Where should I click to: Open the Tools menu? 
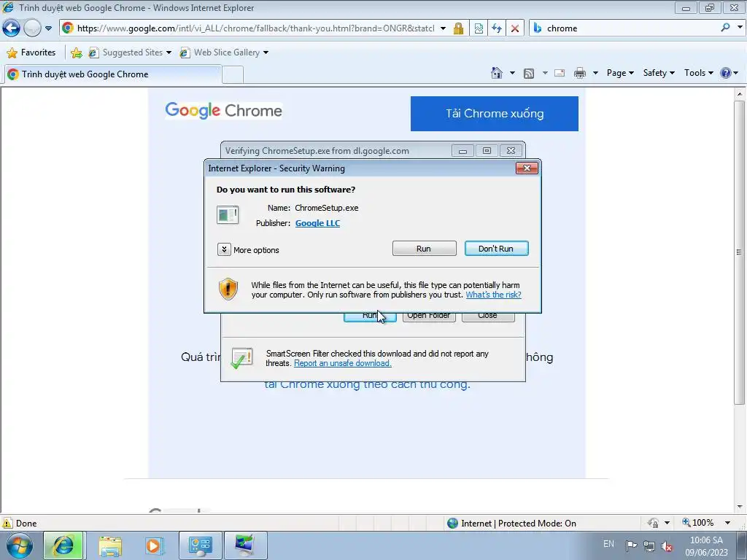click(x=698, y=73)
